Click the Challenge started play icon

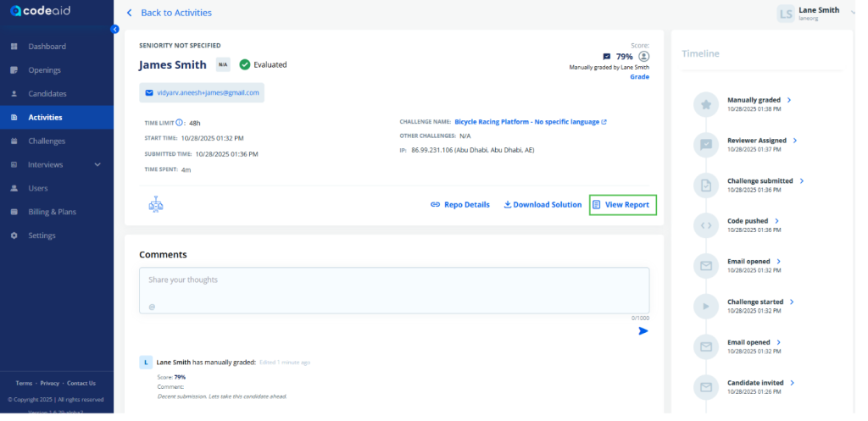coord(705,305)
